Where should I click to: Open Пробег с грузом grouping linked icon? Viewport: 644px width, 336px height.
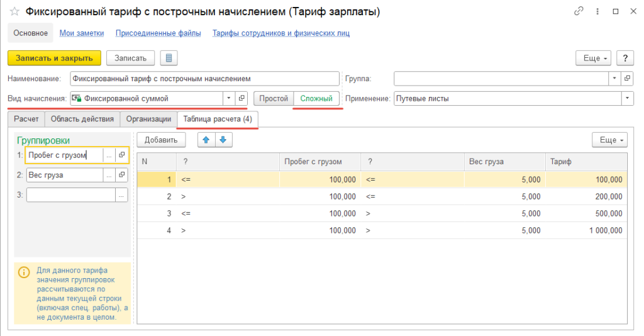122,155
